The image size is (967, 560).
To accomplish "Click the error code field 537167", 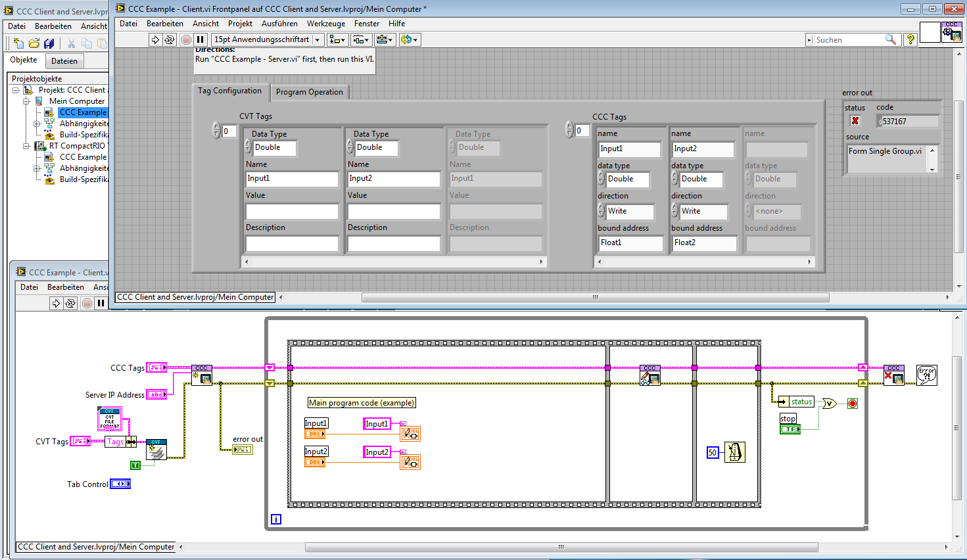I will coord(907,122).
